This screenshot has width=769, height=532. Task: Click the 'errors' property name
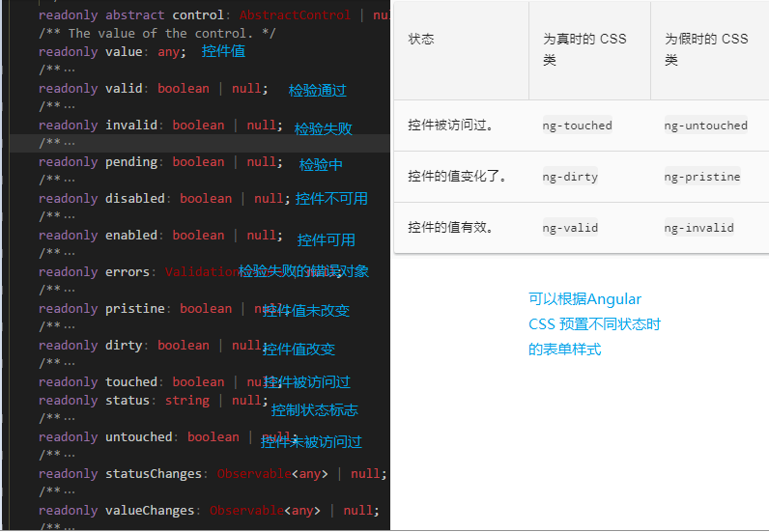[128, 272]
